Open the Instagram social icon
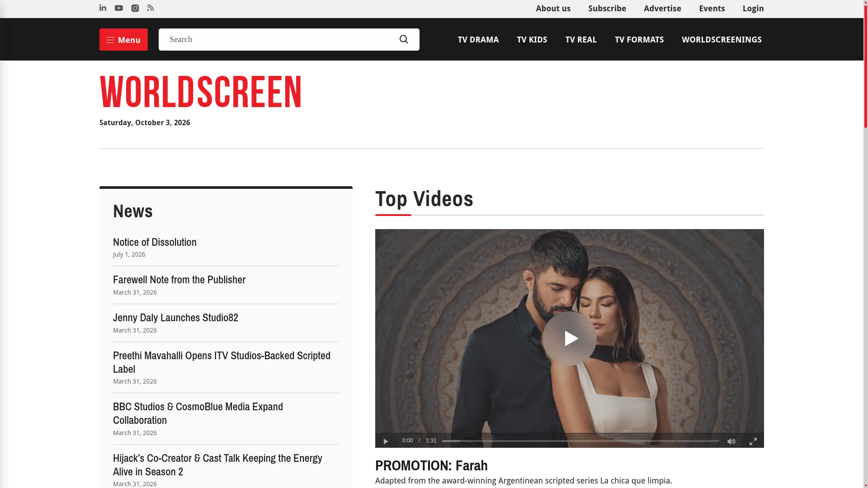The image size is (868, 488). [135, 8]
